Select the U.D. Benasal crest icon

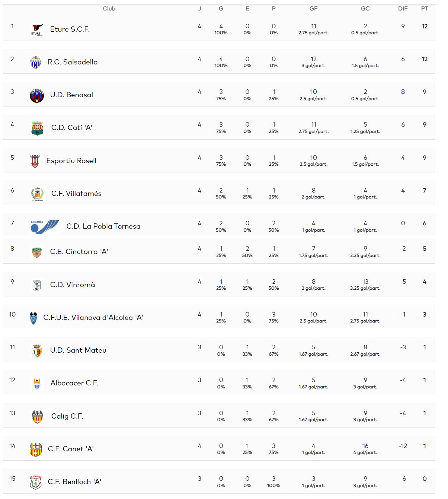pos(37,95)
